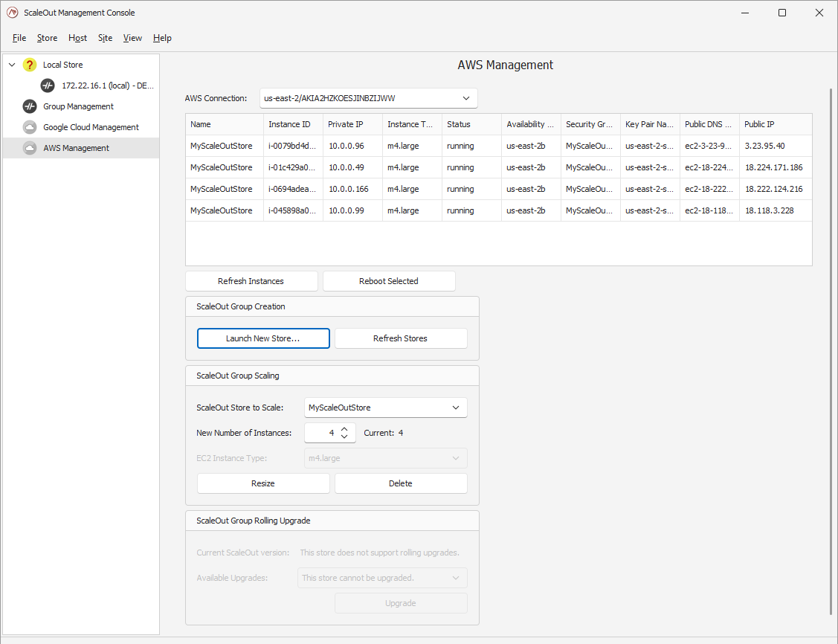Open the Store menu
The width and height of the screenshot is (838, 644).
click(x=47, y=38)
